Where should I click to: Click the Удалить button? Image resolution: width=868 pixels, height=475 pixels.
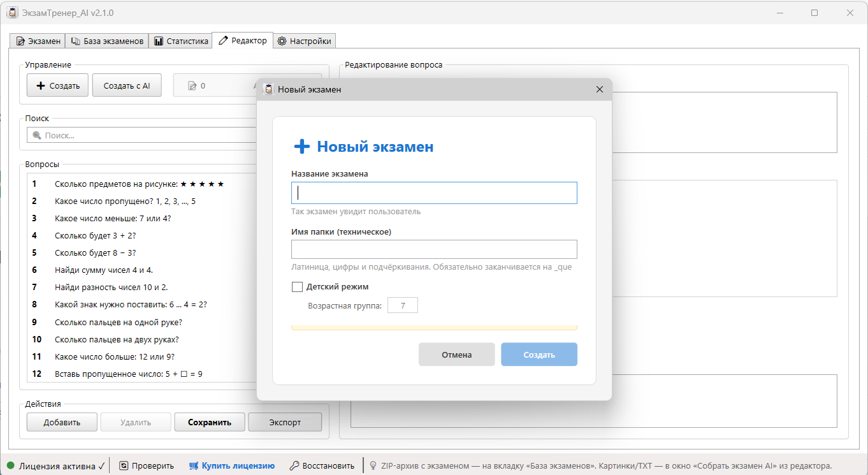136,422
